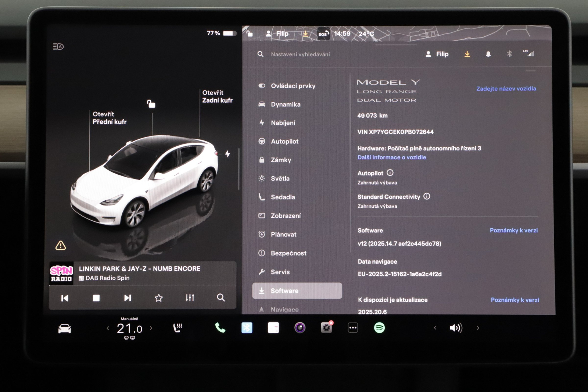Open the Camera app with purple lens
Viewport: 588px width, 392px height.
tap(300, 328)
